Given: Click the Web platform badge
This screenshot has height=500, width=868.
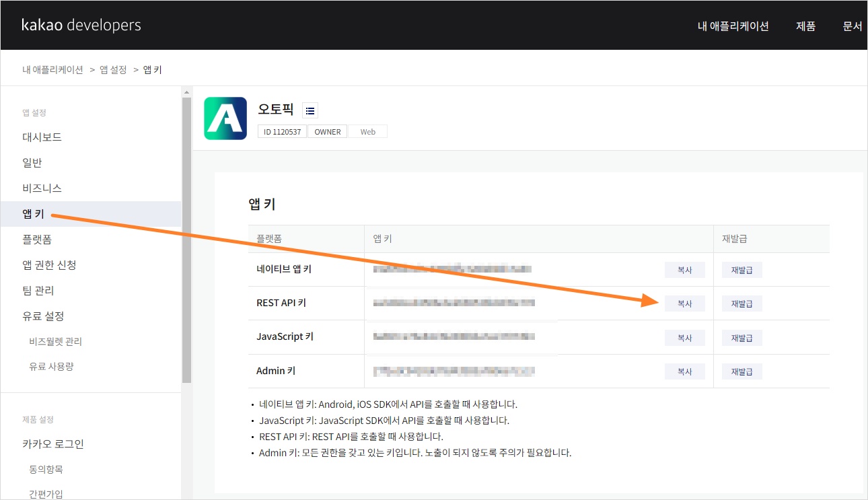Looking at the screenshot, I should pos(368,132).
